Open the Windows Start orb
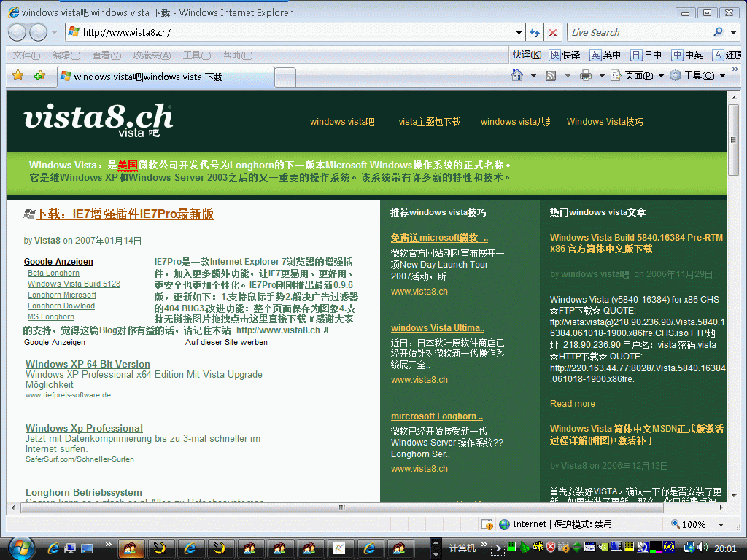Viewport: 747px width, 560px height. pyautogui.click(x=20, y=548)
